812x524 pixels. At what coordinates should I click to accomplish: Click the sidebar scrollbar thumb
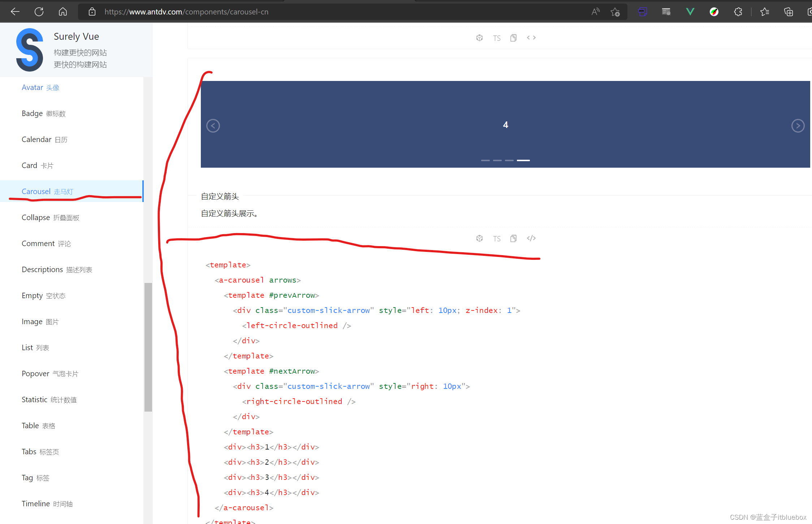[148, 347]
